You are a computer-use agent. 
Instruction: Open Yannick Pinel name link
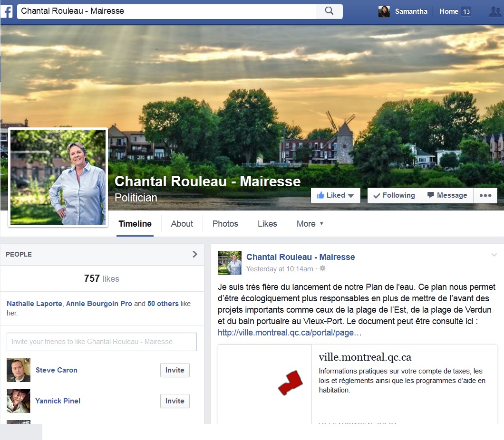click(x=58, y=401)
